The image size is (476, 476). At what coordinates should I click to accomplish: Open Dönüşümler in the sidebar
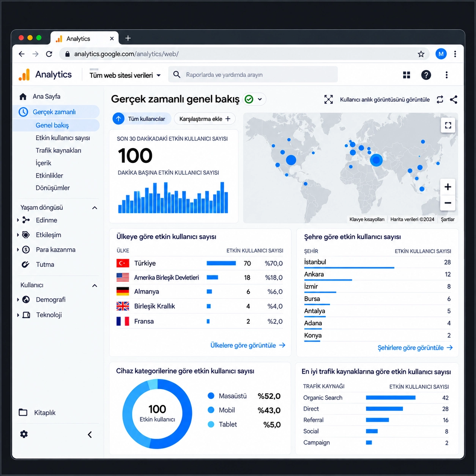point(53,188)
